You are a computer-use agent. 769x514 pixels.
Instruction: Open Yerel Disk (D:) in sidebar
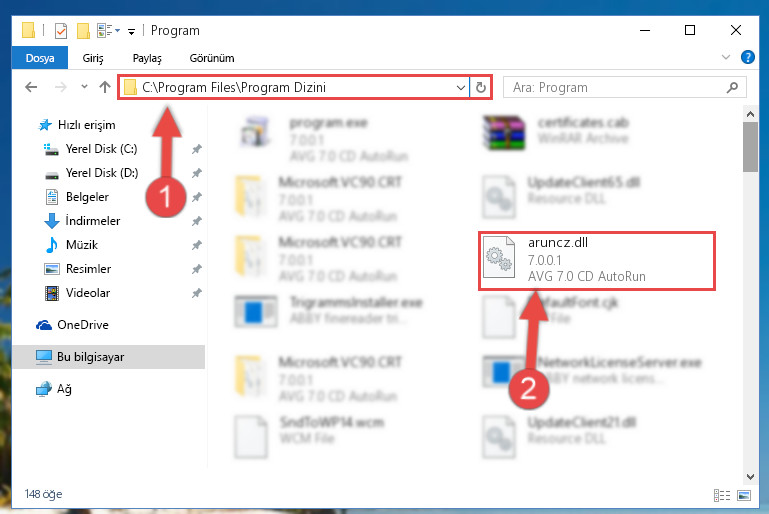coord(102,173)
